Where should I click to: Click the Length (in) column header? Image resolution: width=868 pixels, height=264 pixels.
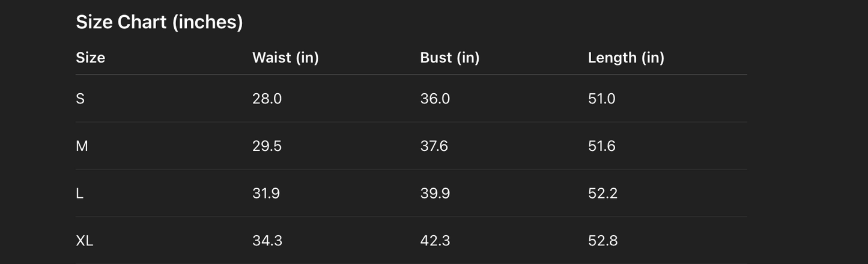(x=626, y=58)
